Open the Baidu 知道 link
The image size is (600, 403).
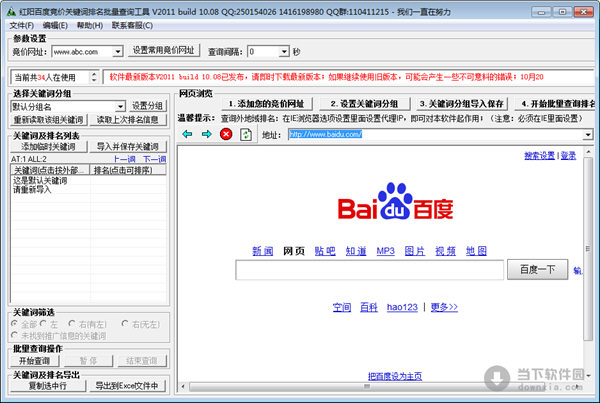point(356,251)
